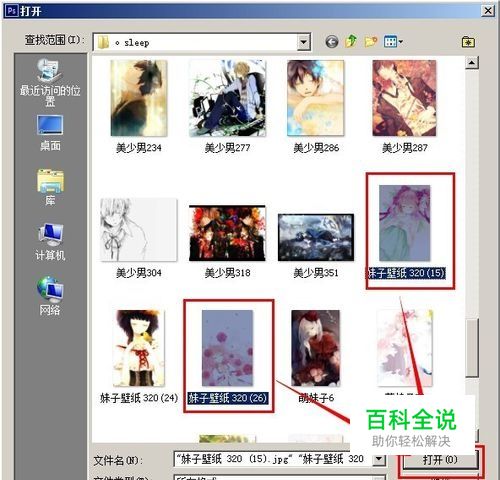Create a new folder icon

371,42
